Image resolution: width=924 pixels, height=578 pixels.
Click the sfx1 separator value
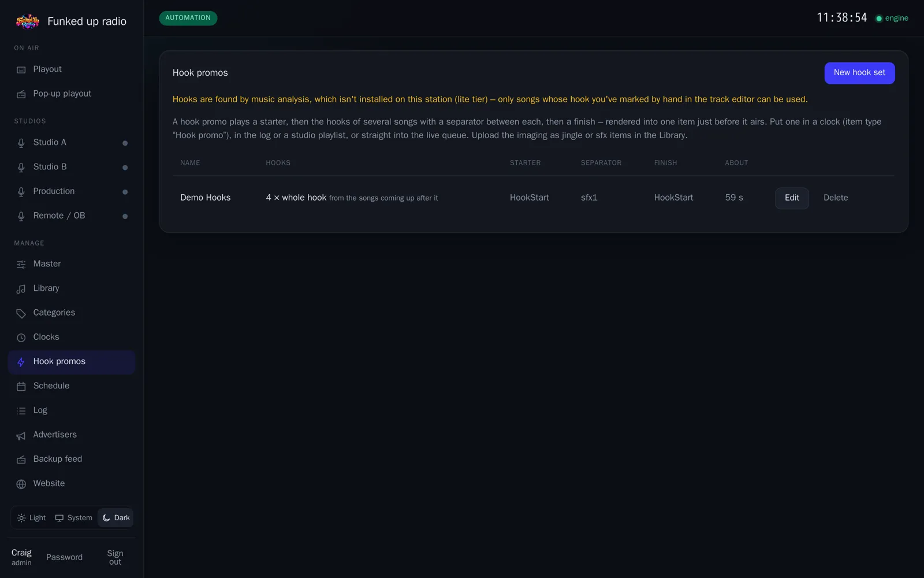point(589,198)
